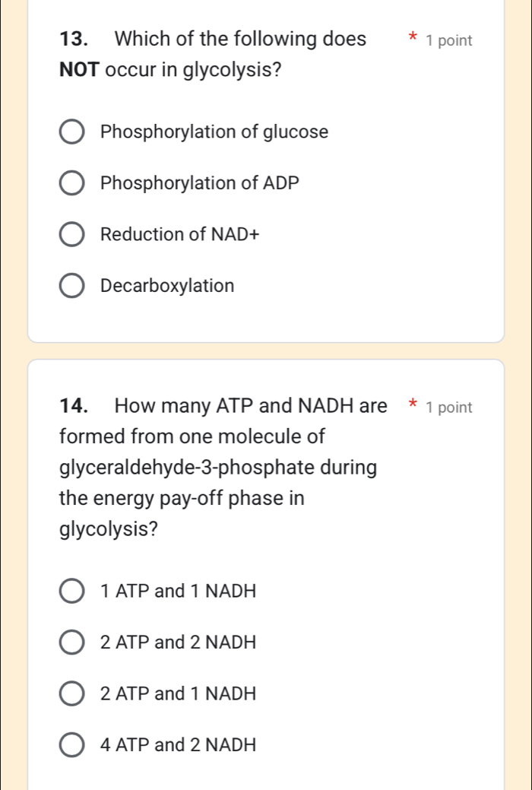Click the radio circle beside "Reduction of NAD+"

[x=71, y=234]
